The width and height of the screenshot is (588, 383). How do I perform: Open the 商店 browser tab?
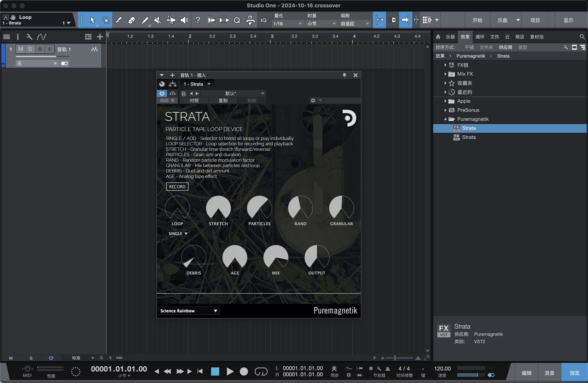520,37
